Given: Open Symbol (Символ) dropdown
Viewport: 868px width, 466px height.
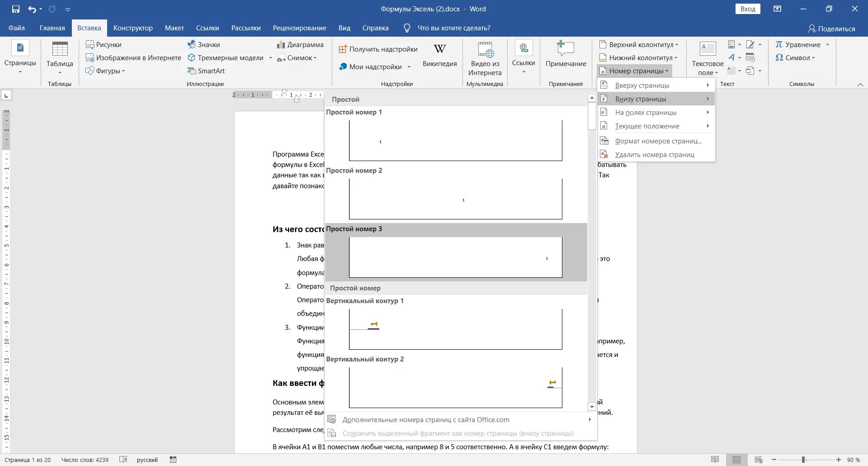Looking at the screenshot, I should click(x=795, y=57).
